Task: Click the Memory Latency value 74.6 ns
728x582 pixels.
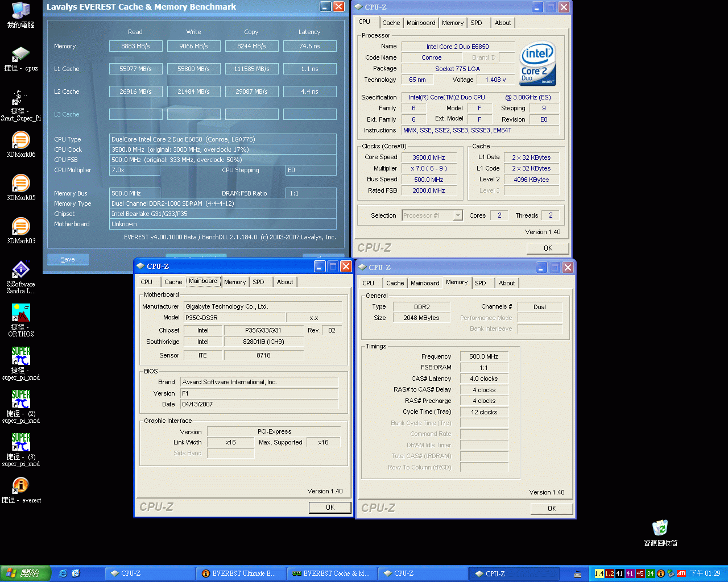Action: [310, 46]
